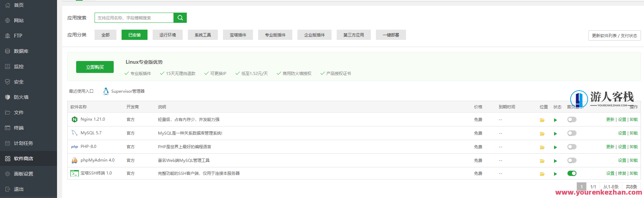Toggle PHP-8.0 homepage display switch
Image resolution: width=644 pixels, height=198 pixels.
pos(572,147)
